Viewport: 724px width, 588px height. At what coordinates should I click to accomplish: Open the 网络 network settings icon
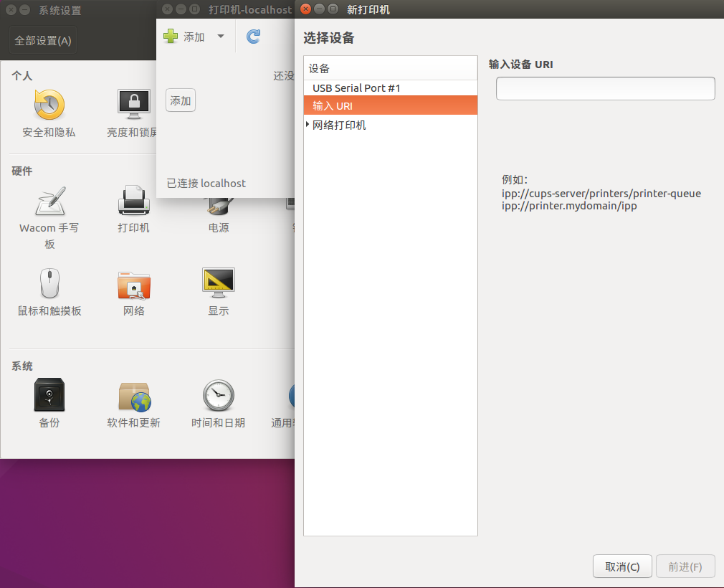(x=133, y=292)
